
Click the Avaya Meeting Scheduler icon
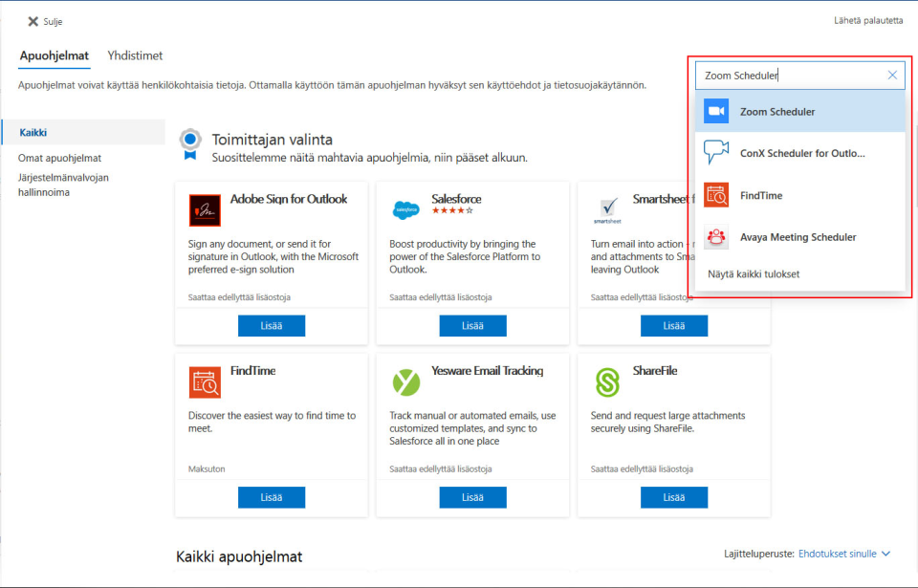pyautogui.click(x=716, y=237)
